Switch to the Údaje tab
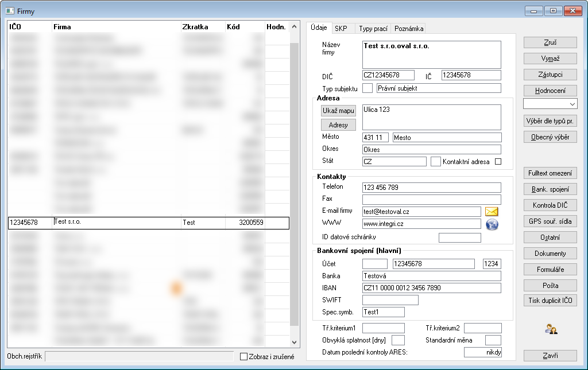Viewport: 588px width, 370px height. [x=319, y=28]
